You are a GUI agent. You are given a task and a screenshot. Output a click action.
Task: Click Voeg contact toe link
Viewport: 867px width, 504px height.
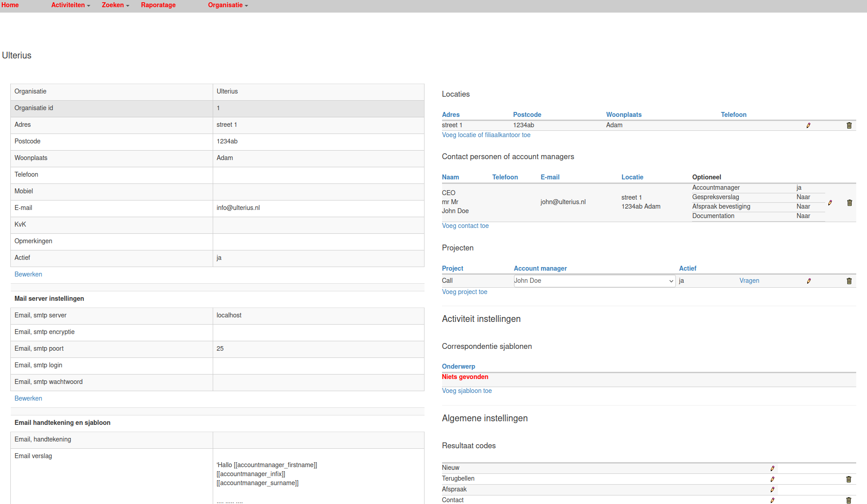[x=465, y=226]
